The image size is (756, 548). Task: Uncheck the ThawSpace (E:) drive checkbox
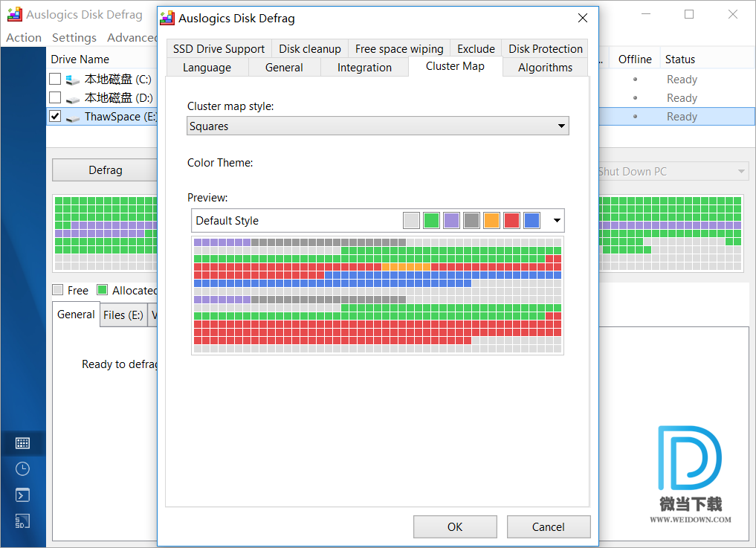[56, 116]
